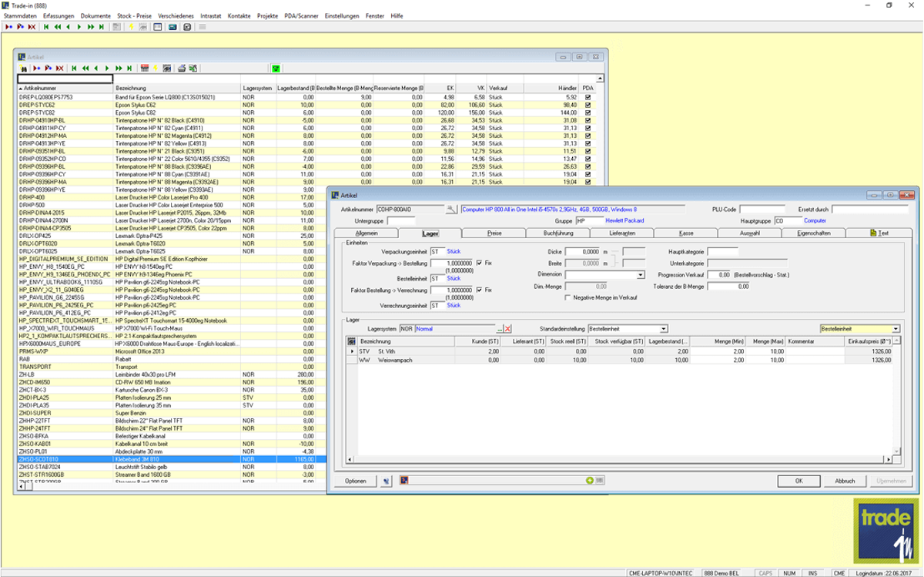
Task: Toggle PDA checkbox for DREP-STYC62 row
Action: pyautogui.click(x=588, y=105)
